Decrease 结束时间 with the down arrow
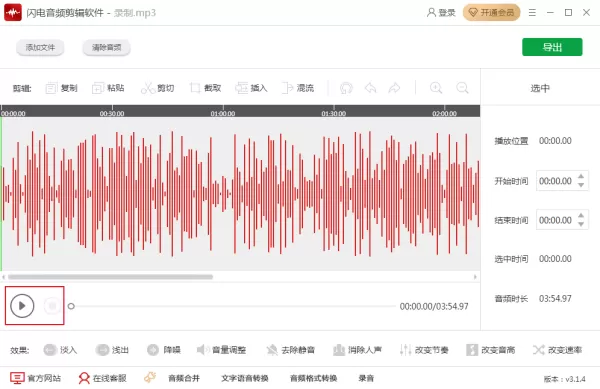600x389 pixels. pyautogui.click(x=581, y=225)
